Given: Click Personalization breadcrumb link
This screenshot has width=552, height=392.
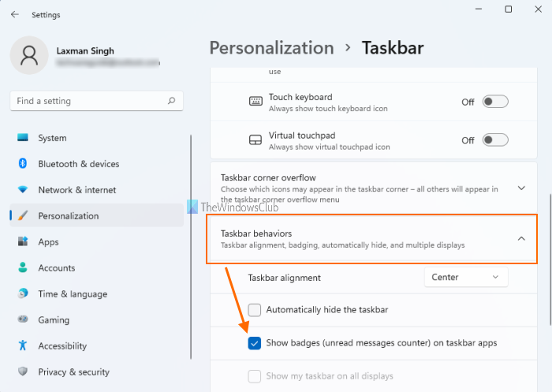Looking at the screenshot, I should [x=271, y=48].
